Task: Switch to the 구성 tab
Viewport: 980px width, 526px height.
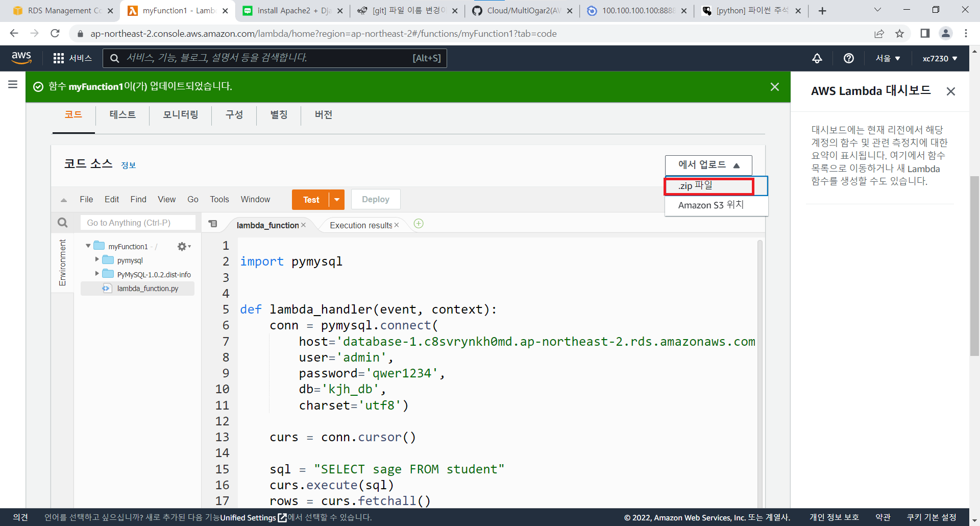Action: (234, 115)
